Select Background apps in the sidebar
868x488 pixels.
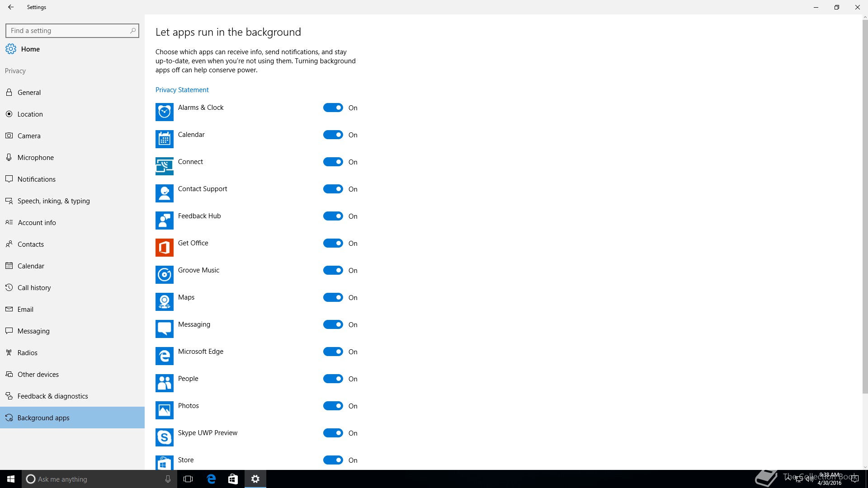tap(72, 418)
